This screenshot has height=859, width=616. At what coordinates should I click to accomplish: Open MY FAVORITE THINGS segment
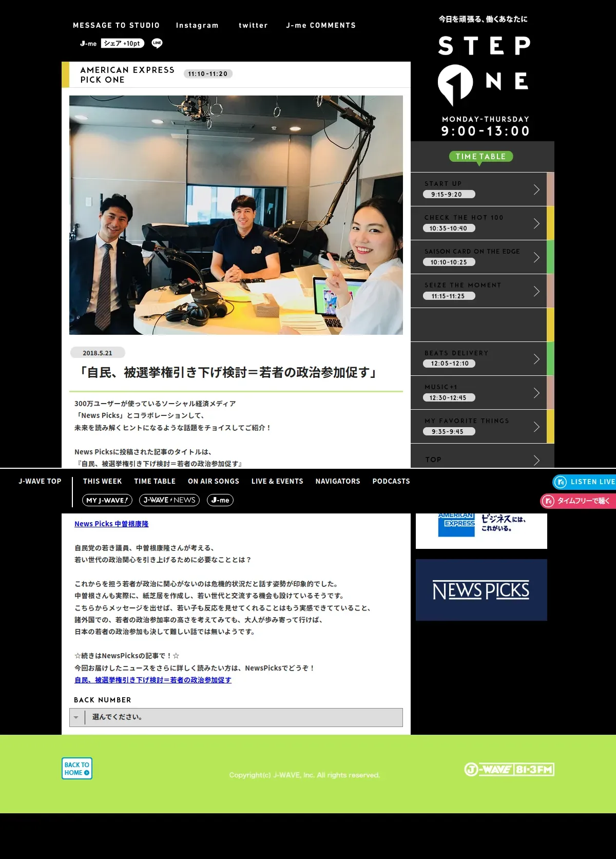pos(478,427)
